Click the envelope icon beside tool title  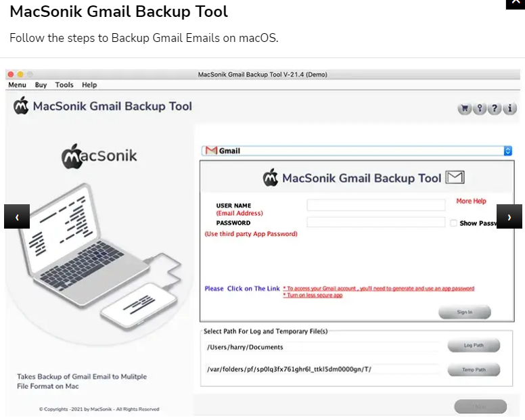tap(455, 178)
